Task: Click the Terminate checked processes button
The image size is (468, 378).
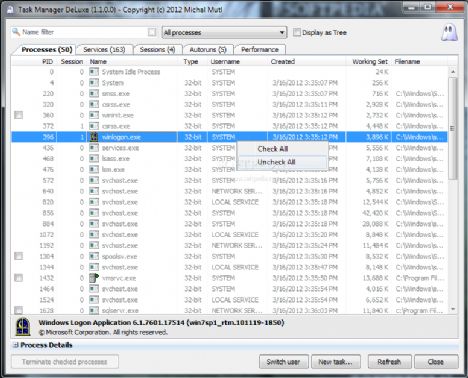Action: point(65,362)
